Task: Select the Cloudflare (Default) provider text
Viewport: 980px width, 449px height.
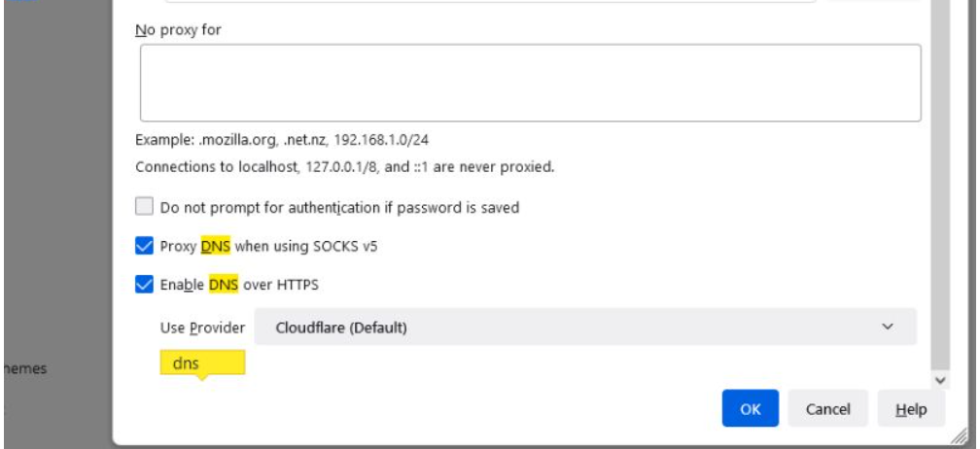Action: [x=340, y=328]
